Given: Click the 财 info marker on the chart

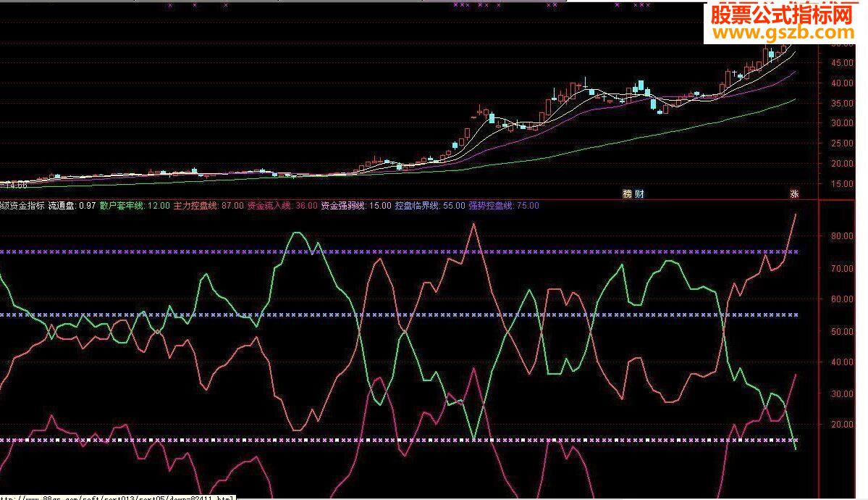Looking at the screenshot, I should coord(639,194).
